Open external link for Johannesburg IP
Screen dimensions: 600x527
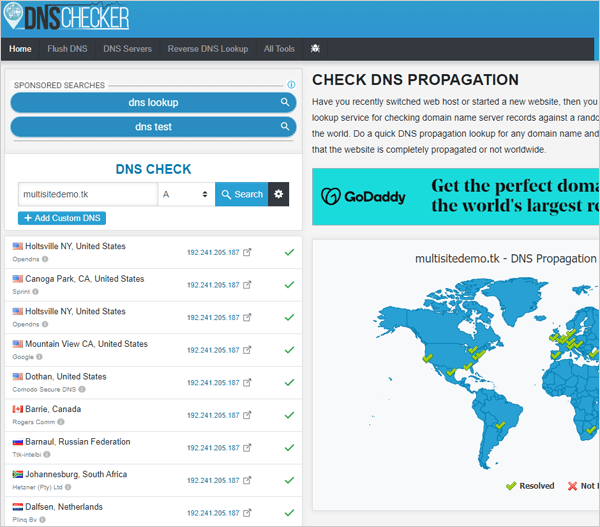pos(247,480)
